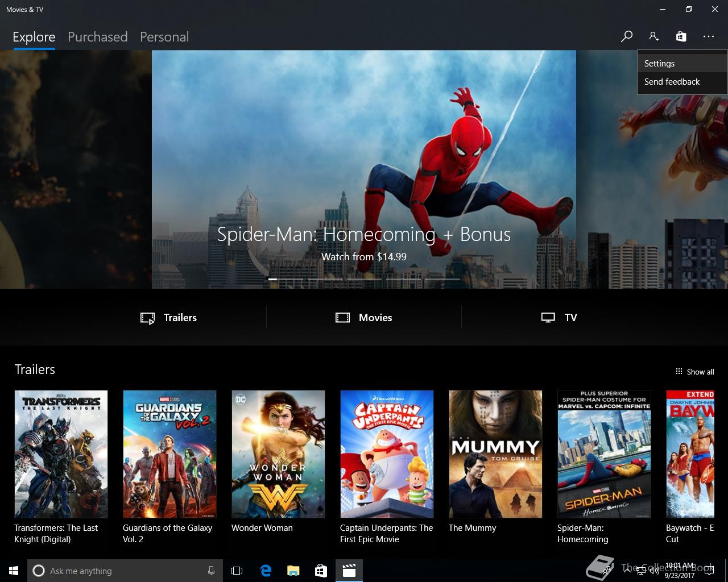Open the Trailers category button
This screenshot has width=728, height=582.
(169, 318)
